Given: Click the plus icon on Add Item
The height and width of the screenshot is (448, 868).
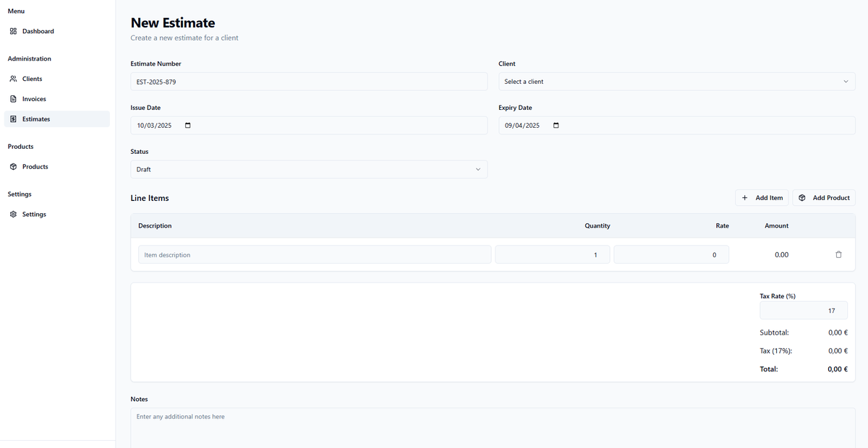Looking at the screenshot, I should 745,198.
